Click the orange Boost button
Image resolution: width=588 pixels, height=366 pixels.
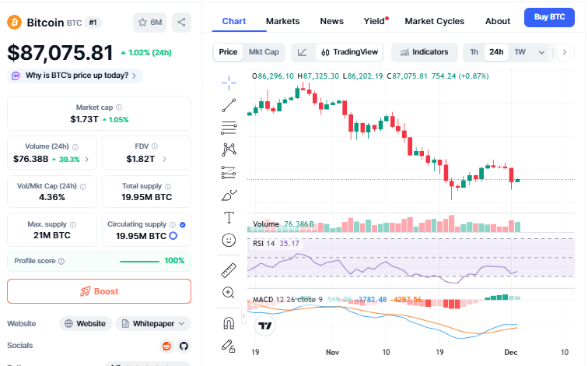pos(99,291)
